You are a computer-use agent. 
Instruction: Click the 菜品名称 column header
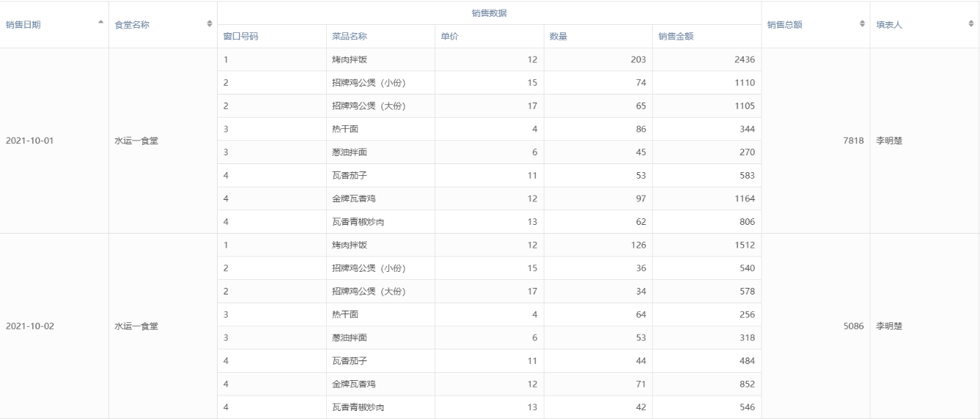(x=350, y=37)
